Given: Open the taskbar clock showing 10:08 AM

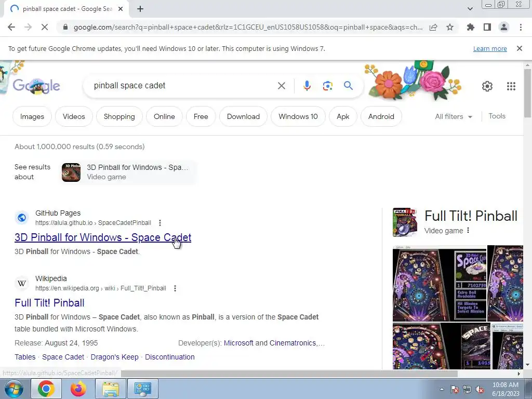Looking at the screenshot, I should pyautogui.click(x=506, y=389).
